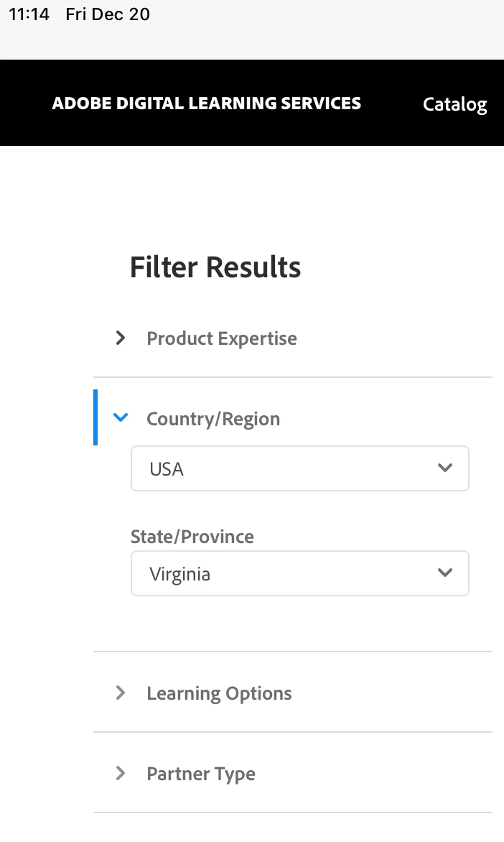Click the down arrow in the Virginia field
Image resolution: width=504 pixels, height=842 pixels.
pos(445,573)
